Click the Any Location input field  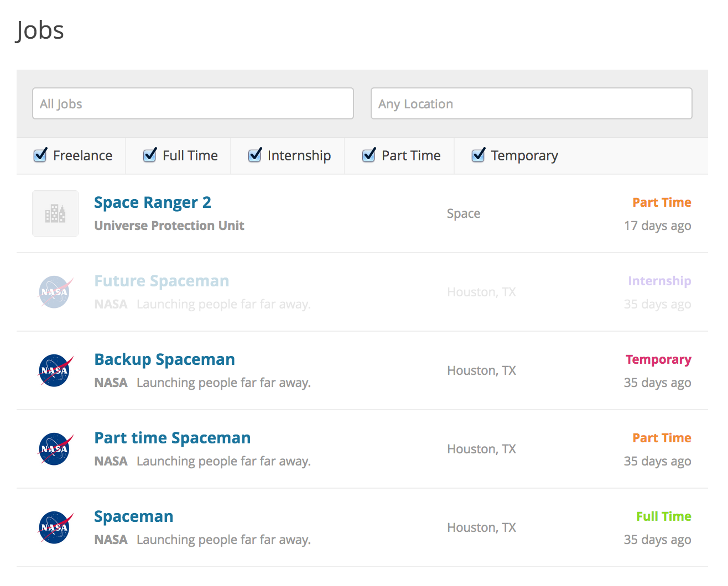tap(531, 103)
